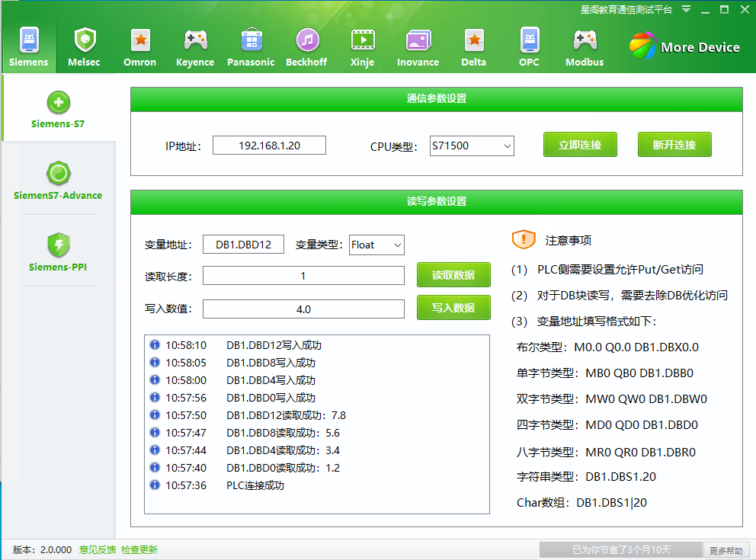Open the title bar dropdown menu arrow
The image size is (756, 560).
tap(686, 9)
